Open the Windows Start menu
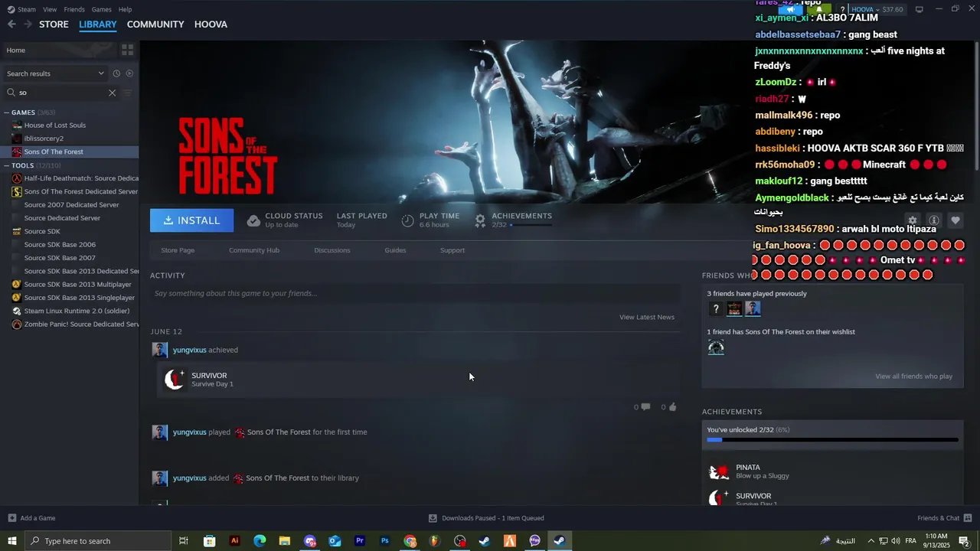This screenshot has width=980, height=551. (11, 541)
